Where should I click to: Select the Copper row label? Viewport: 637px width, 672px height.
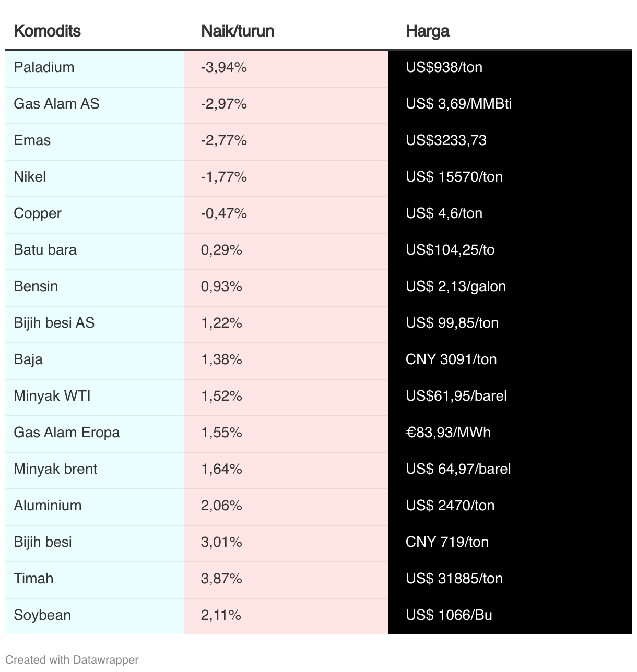click(x=38, y=213)
